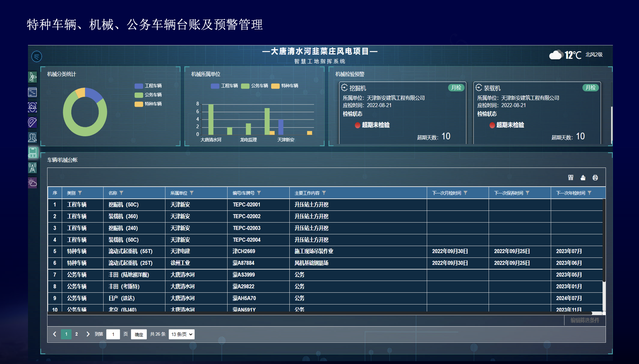
Task: Go to the next page arrow
Action: tap(88, 334)
